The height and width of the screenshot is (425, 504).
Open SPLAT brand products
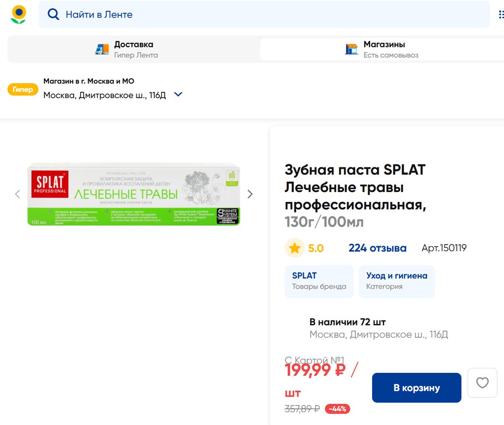click(319, 281)
